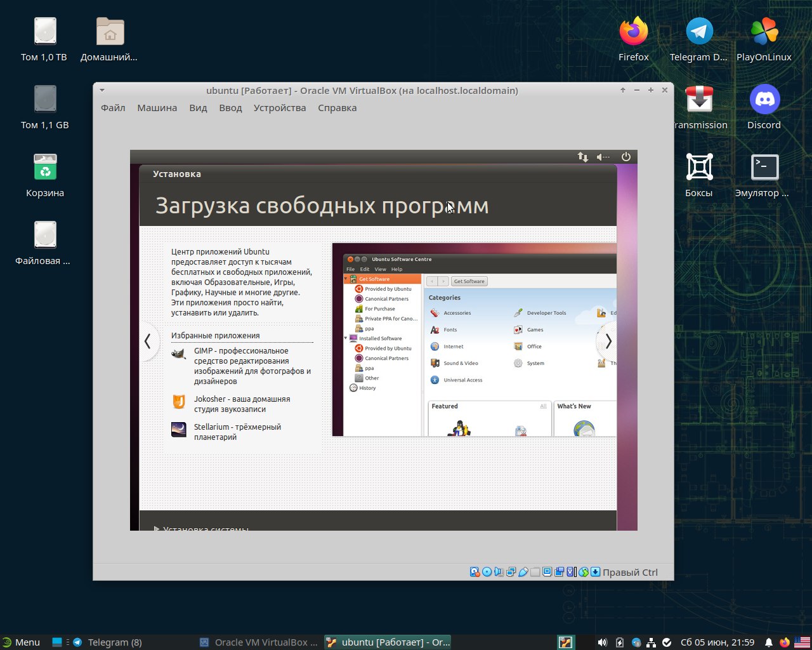Open the Корзина trash icon
This screenshot has width=812, height=650.
point(45,175)
